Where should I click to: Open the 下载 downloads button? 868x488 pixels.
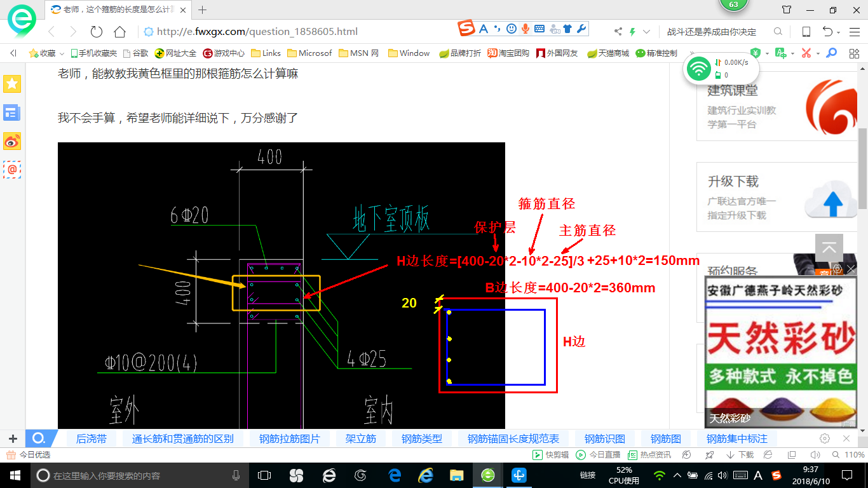(x=740, y=455)
